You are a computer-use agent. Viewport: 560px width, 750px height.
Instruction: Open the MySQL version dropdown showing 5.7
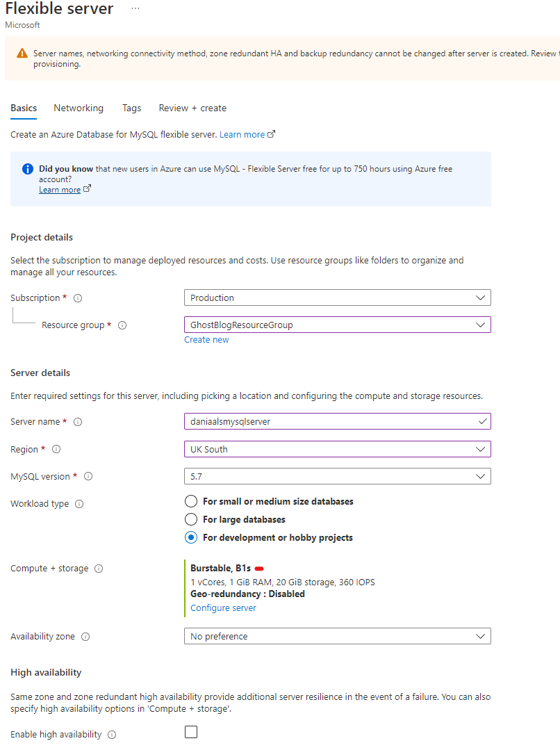(x=338, y=476)
